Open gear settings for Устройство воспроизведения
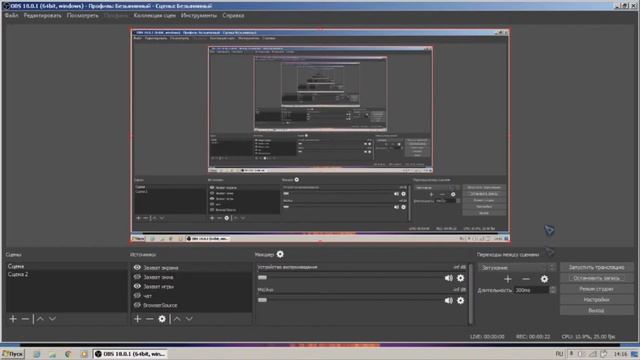This screenshot has height=360, width=640. pos(460,278)
